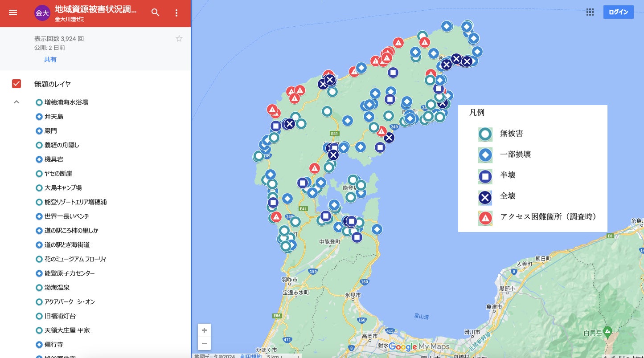Click the 共有 share link

50,60
